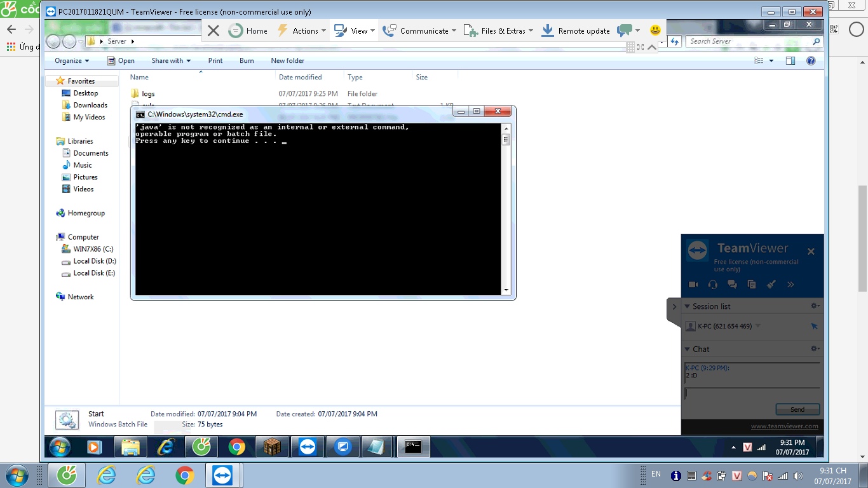Click the scroll up arrow in the cmd window
The height and width of the screenshot is (488, 868).
coord(506,128)
